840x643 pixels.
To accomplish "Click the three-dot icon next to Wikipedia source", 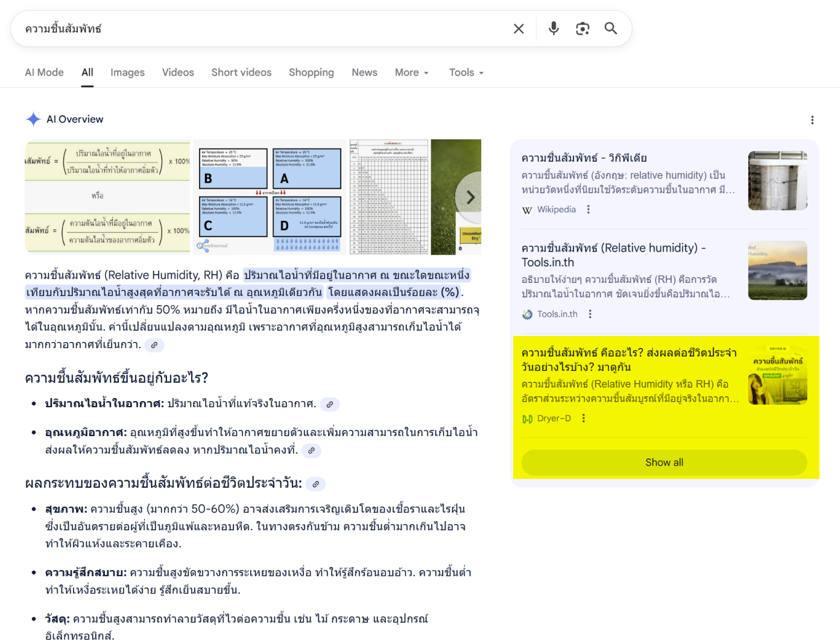I will (x=588, y=209).
